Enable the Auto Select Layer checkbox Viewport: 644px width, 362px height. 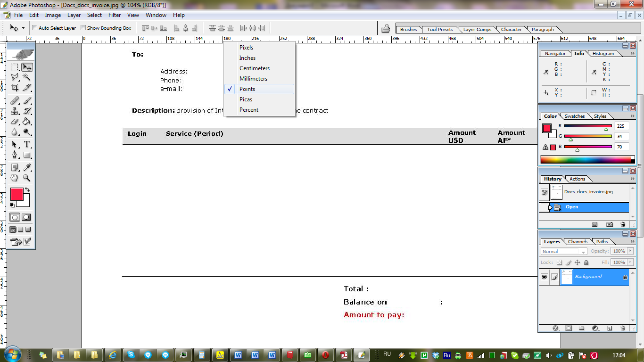(34, 28)
